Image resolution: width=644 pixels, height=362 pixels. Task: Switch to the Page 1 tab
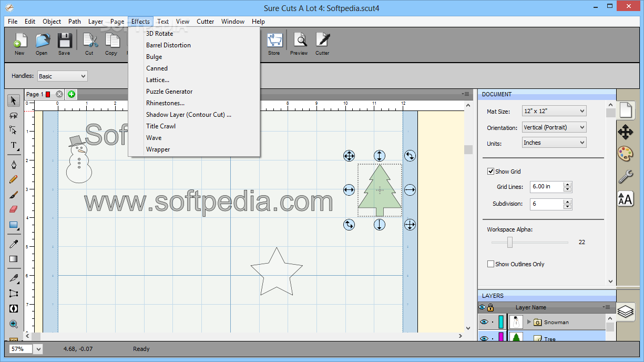[38, 94]
